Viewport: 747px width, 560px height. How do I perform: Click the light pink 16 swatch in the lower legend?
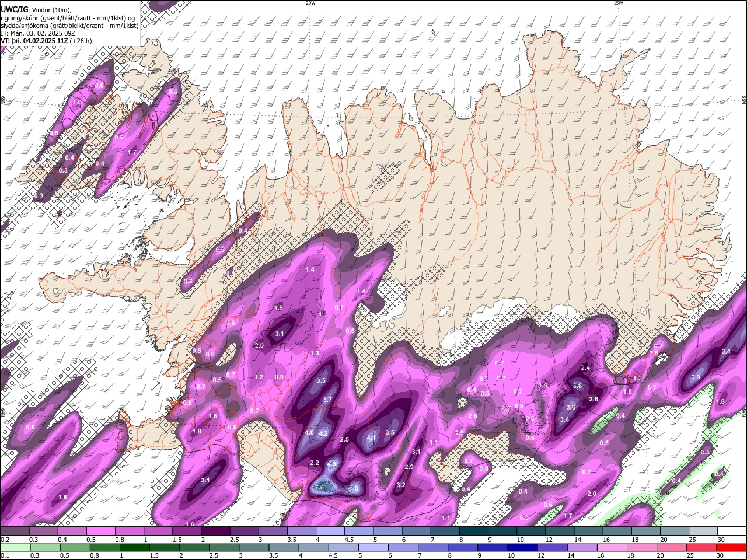(x=612, y=547)
